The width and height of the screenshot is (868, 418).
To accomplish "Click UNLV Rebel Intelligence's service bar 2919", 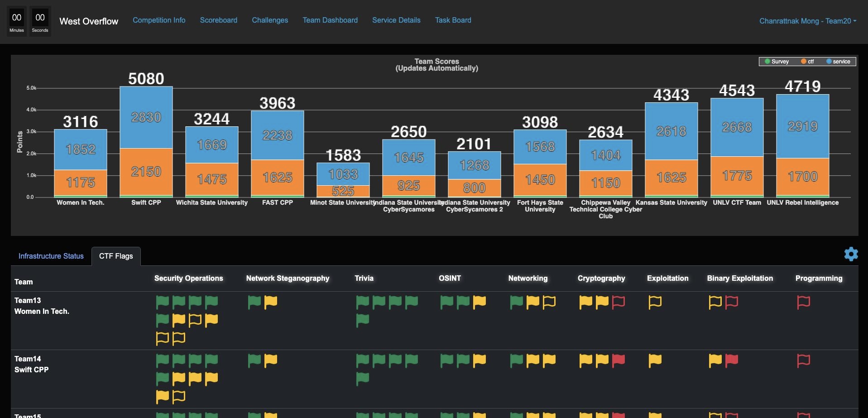I will (x=803, y=126).
